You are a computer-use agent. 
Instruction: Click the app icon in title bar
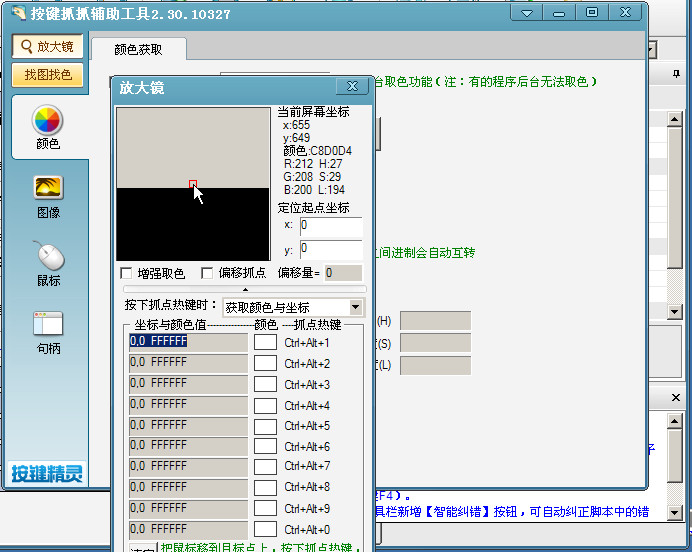click(x=19, y=13)
